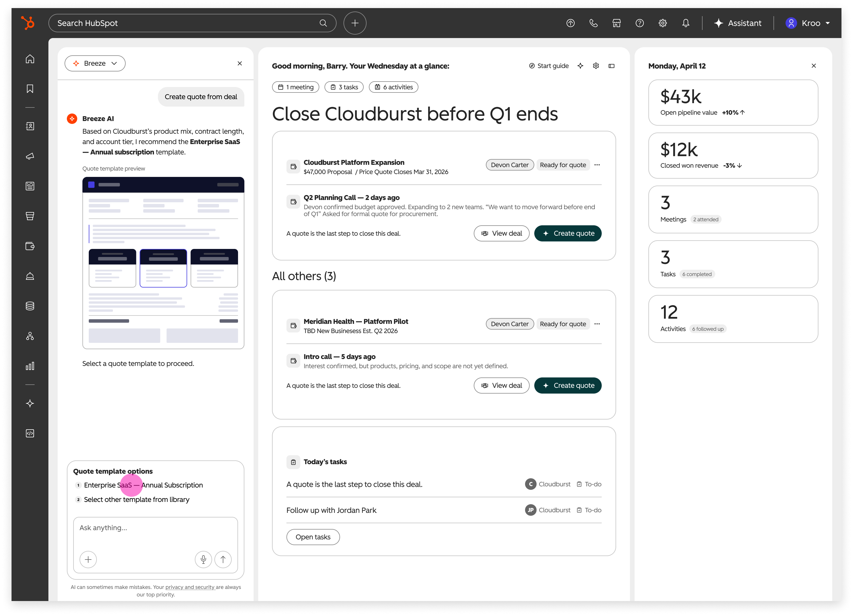The image size is (853, 616).
Task: Open the Reporting bar chart sidebar icon
Action: click(x=30, y=366)
